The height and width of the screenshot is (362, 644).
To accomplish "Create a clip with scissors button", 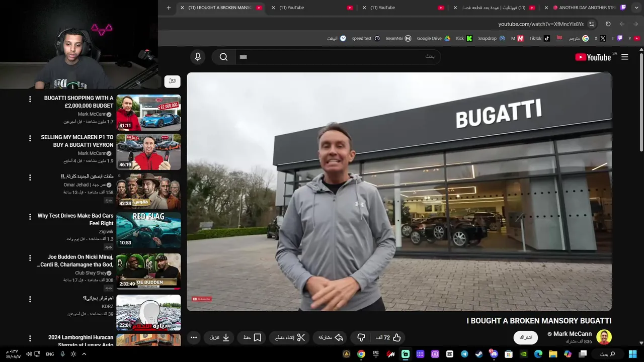I will [x=290, y=337].
